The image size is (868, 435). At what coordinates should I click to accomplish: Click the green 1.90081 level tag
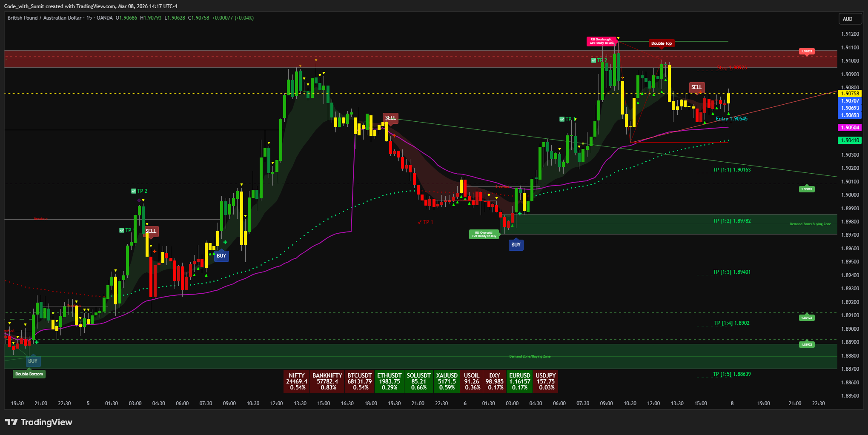tap(806, 189)
